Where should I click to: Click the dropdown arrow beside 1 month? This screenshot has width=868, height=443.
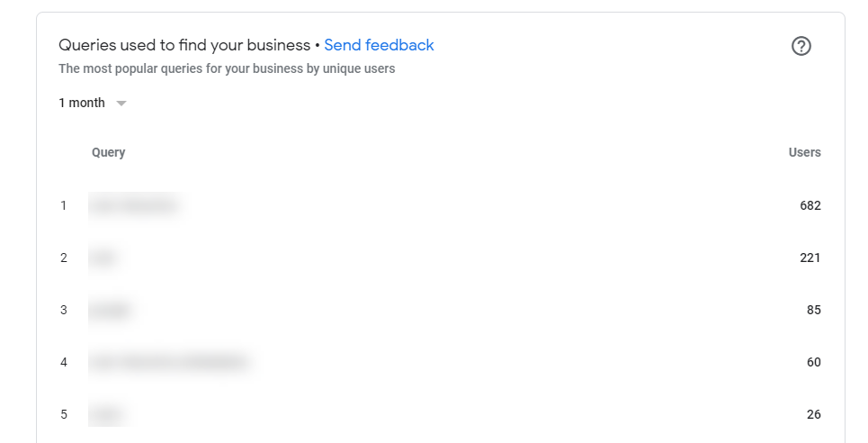coord(121,104)
